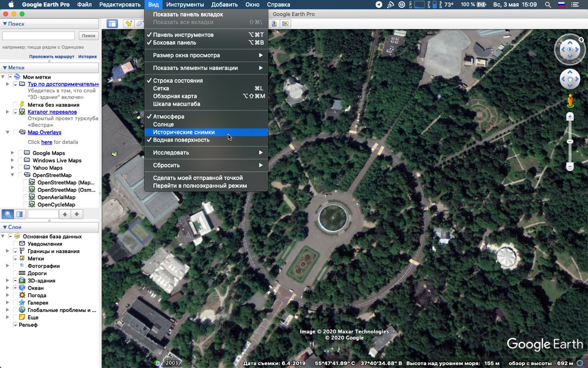Move item up with arrow button

(x=65, y=214)
